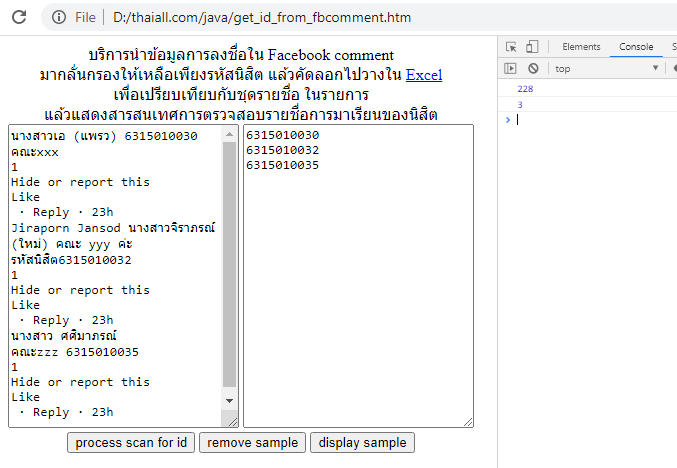Switch to the Elements tab
The height and width of the screenshot is (468, 677).
tap(581, 47)
